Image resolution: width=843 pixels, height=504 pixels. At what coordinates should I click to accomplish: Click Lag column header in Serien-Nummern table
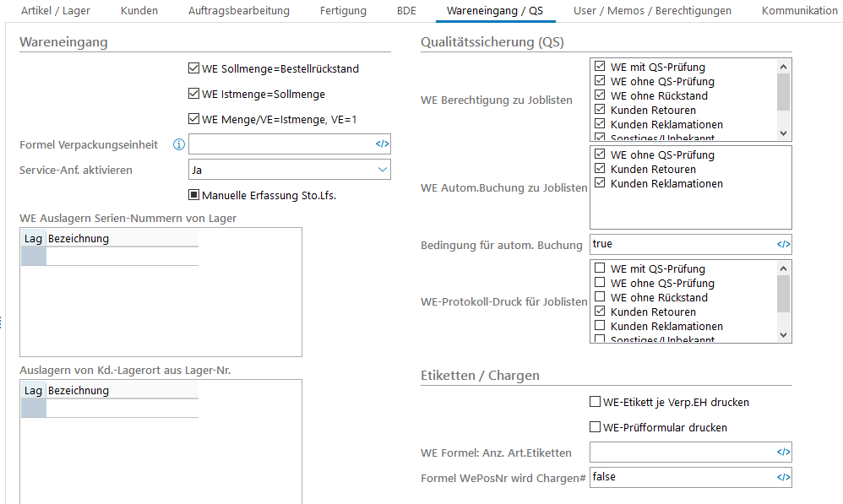point(33,239)
